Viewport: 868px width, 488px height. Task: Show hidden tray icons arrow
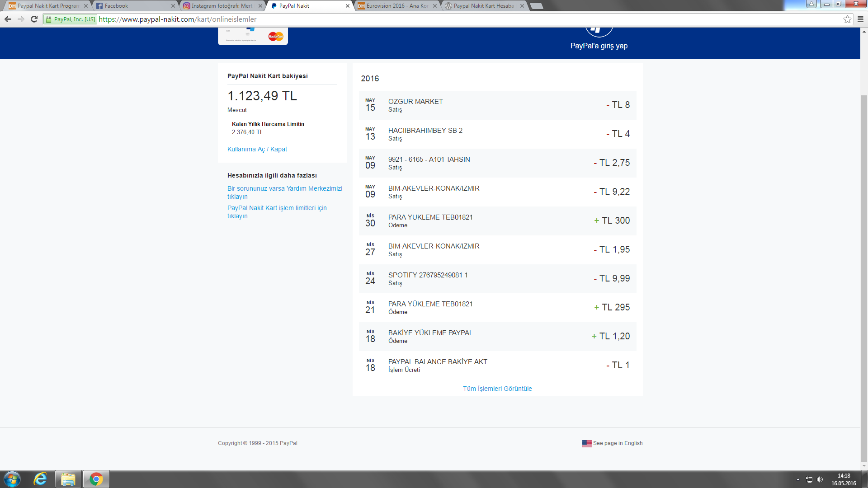tap(798, 479)
